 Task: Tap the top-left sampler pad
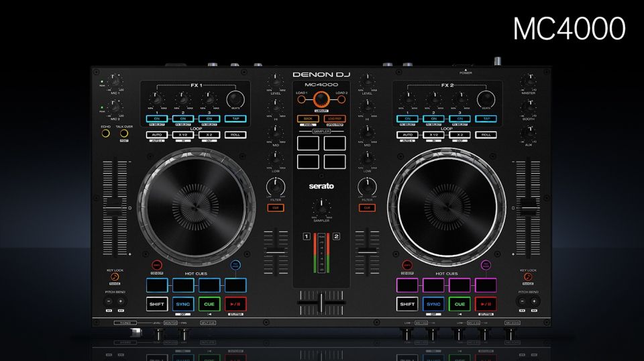coord(308,144)
